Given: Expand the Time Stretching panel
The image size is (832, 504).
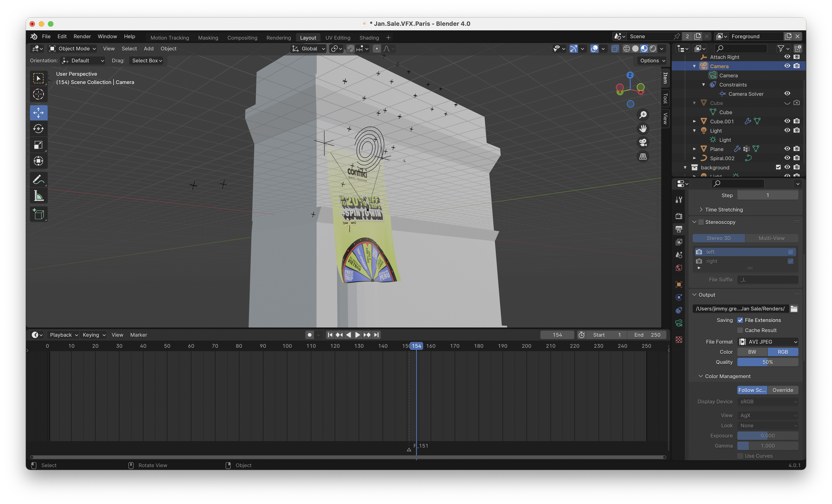Looking at the screenshot, I should 724,210.
